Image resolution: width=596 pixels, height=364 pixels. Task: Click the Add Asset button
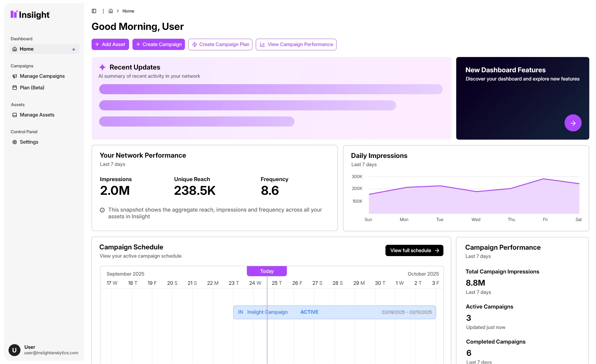110,44
